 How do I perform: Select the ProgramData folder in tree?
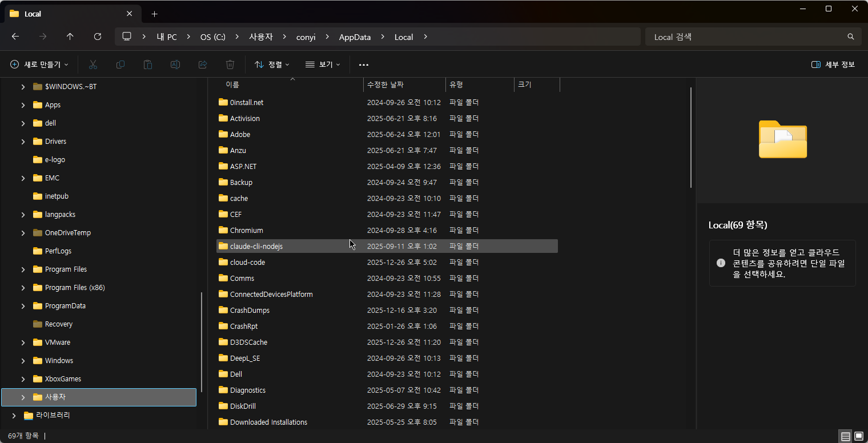65,306
